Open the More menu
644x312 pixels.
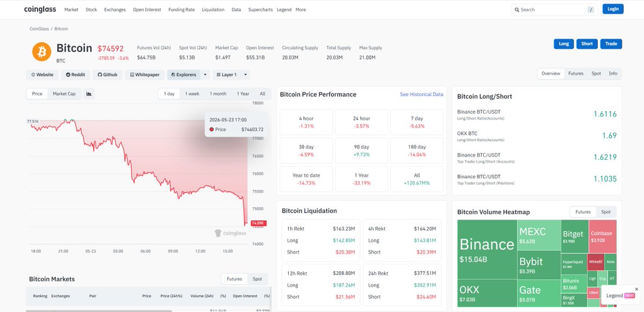301,10
